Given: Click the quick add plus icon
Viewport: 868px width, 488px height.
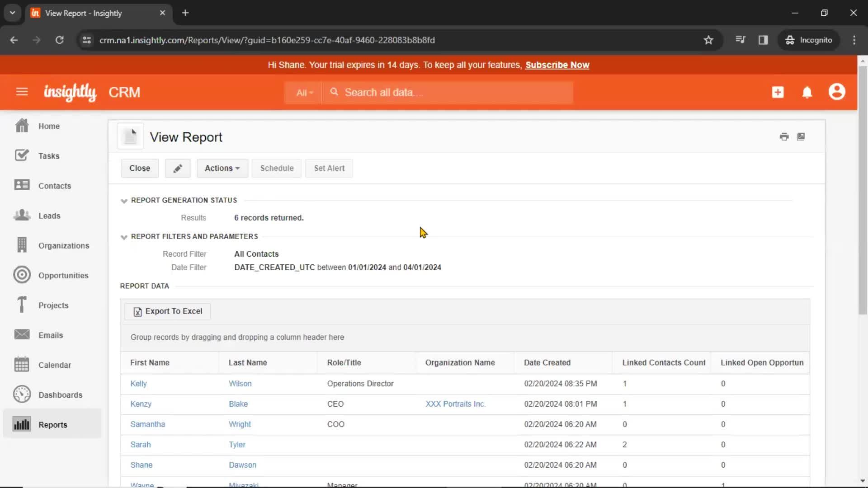Looking at the screenshot, I should point(778,92).
